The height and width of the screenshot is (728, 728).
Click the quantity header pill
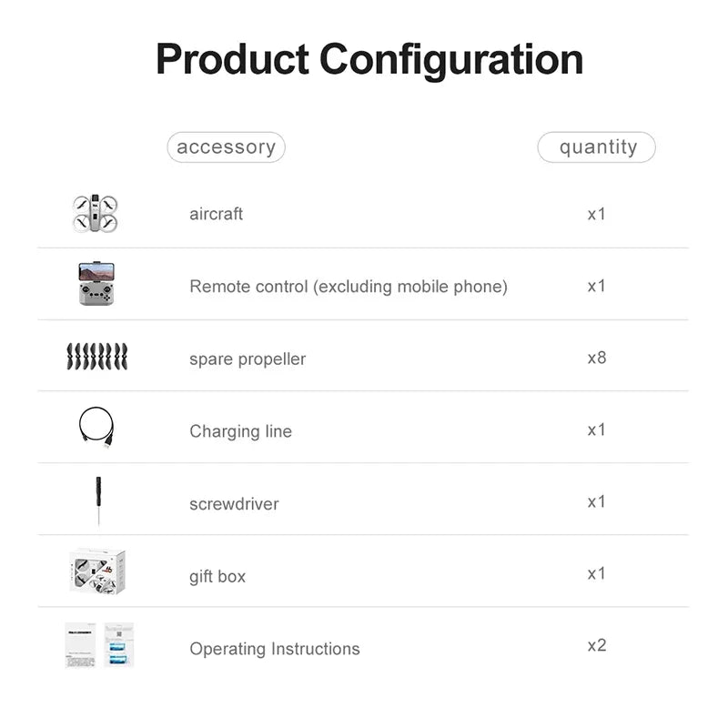(x=597, y=147)
